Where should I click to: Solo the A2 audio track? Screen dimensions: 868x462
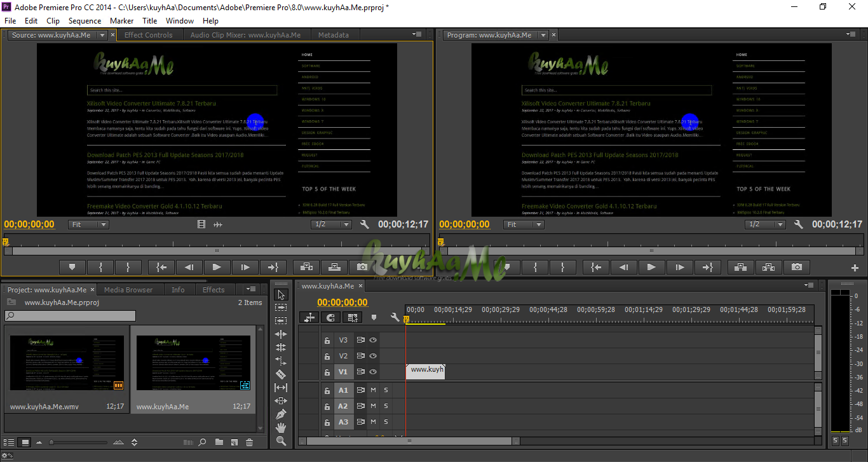tap(386, 405)
